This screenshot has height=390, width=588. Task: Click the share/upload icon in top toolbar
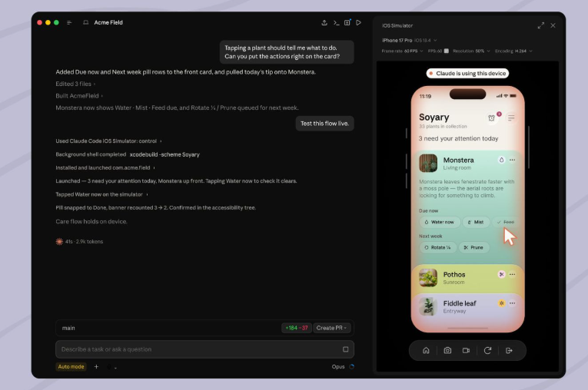(324, 22)
